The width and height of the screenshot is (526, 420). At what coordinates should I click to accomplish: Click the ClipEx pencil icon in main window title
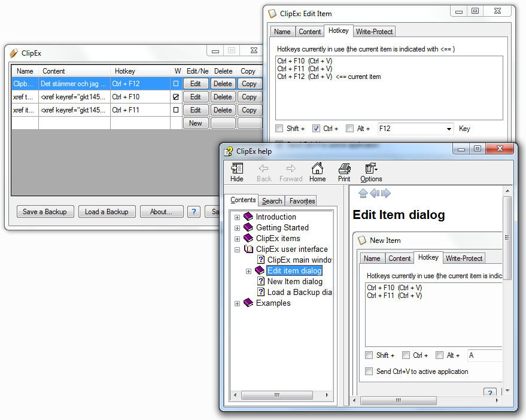click(x=14, y=53)
